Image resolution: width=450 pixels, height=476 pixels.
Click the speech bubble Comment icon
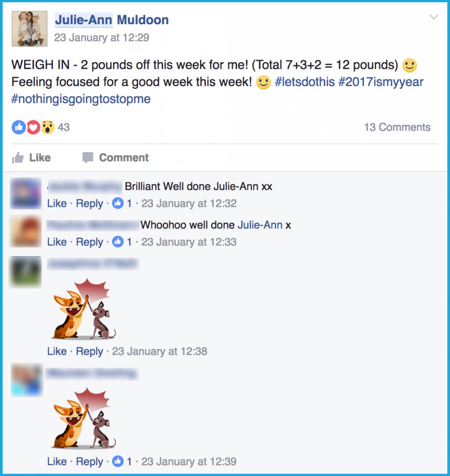pos(88,158)
